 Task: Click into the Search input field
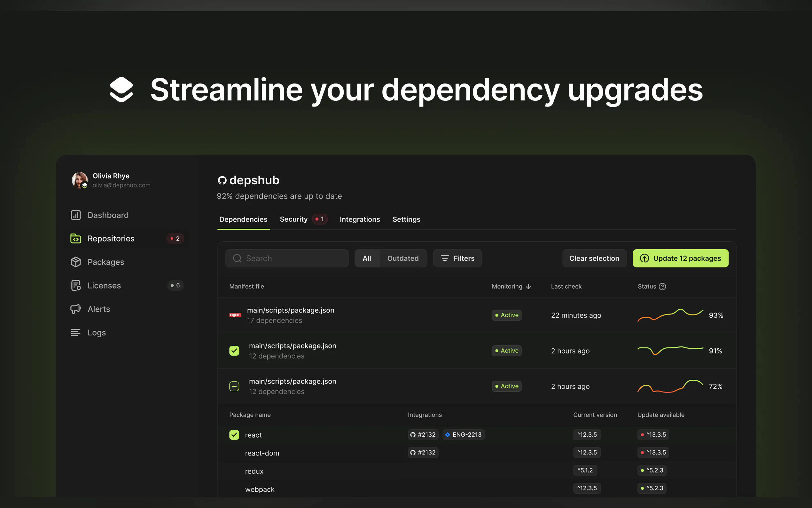click(x=292, y=258)
